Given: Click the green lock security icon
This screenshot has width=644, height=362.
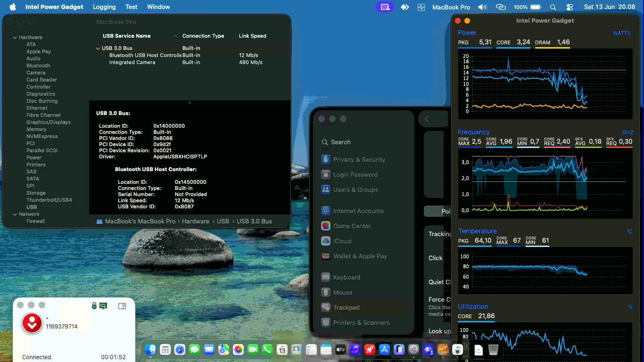Looking at the screenshot, I should point(94,306).
